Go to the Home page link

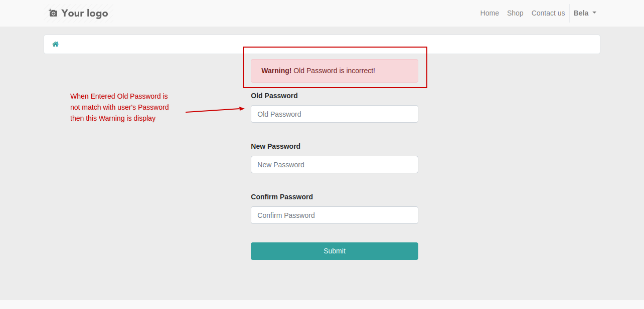[490, 13]
